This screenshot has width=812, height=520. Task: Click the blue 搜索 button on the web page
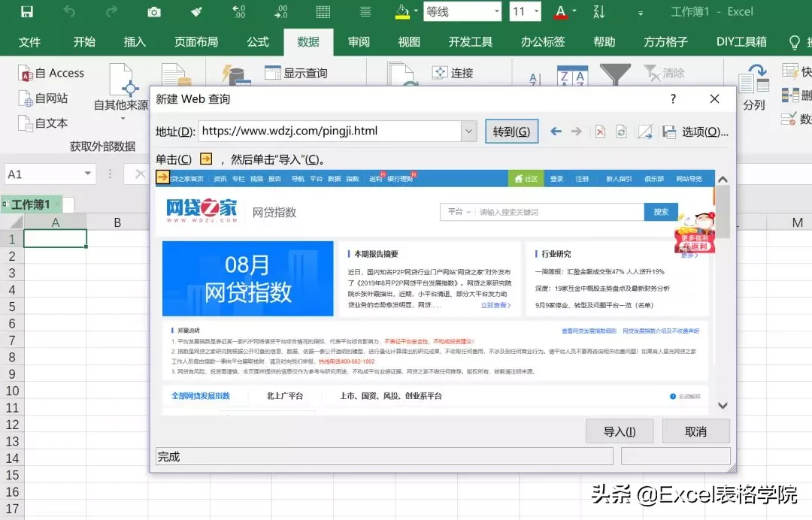[x=661, y=212]
